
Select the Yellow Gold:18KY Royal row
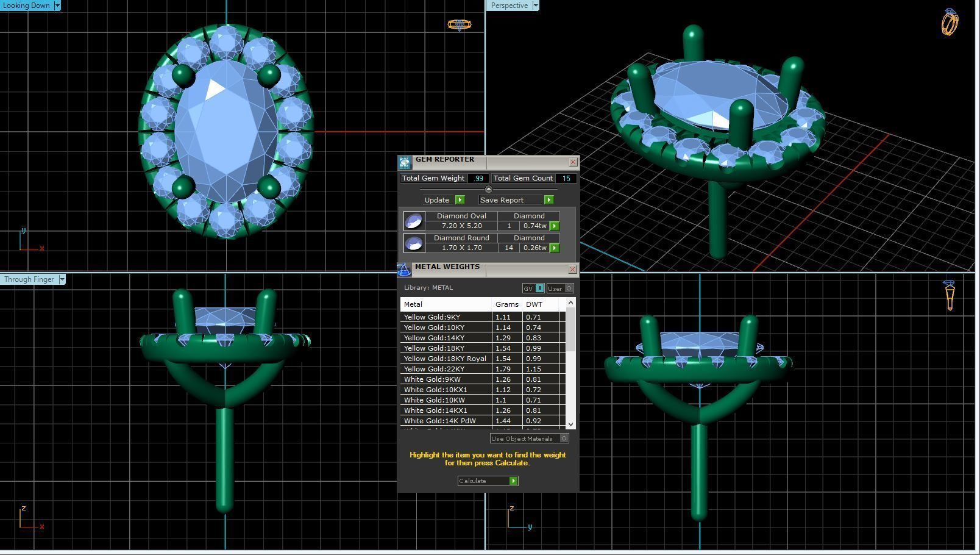[x=483, y=359]
